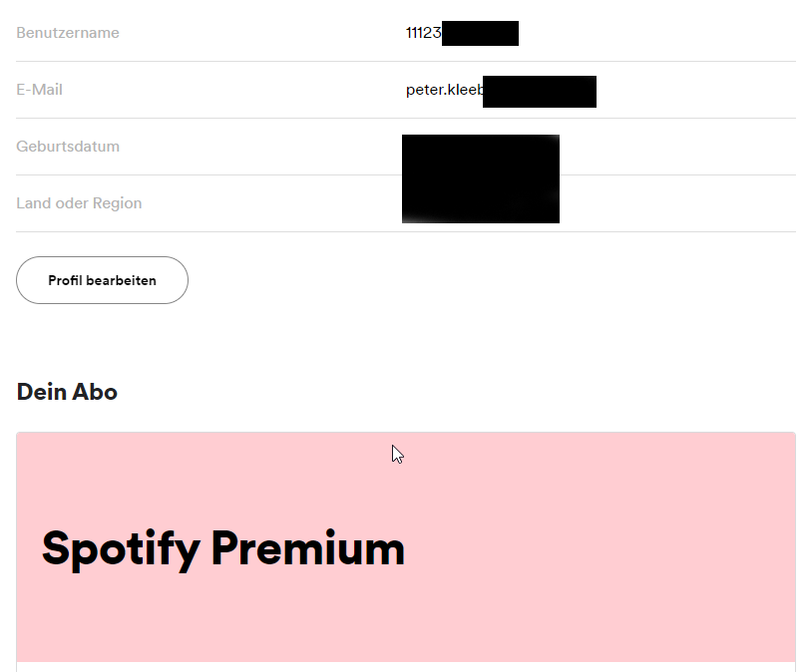Click the Benutzername field label
This screenshot has width=809, height=672.
pyautogui.click(x=68, y=33)
